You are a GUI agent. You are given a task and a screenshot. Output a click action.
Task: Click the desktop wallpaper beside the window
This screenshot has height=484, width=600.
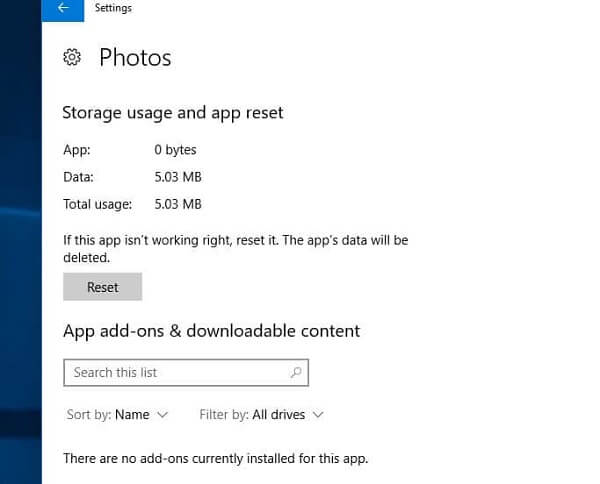click(20, 250)
